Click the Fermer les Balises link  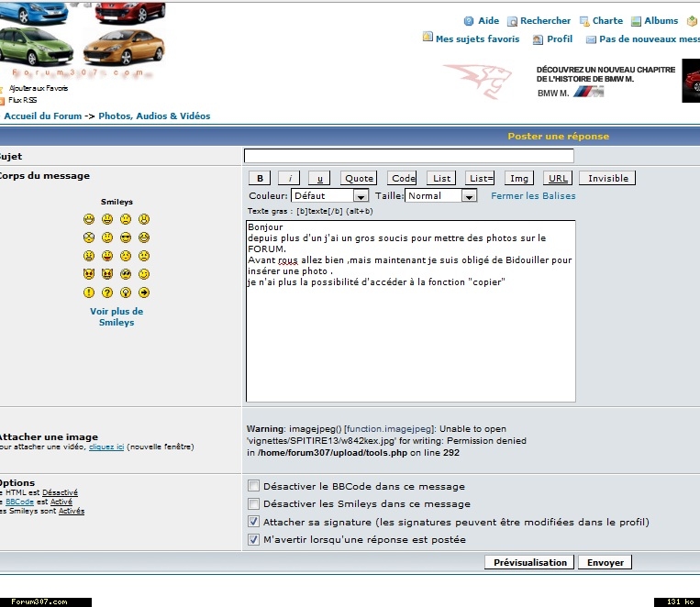pos(533,196)
